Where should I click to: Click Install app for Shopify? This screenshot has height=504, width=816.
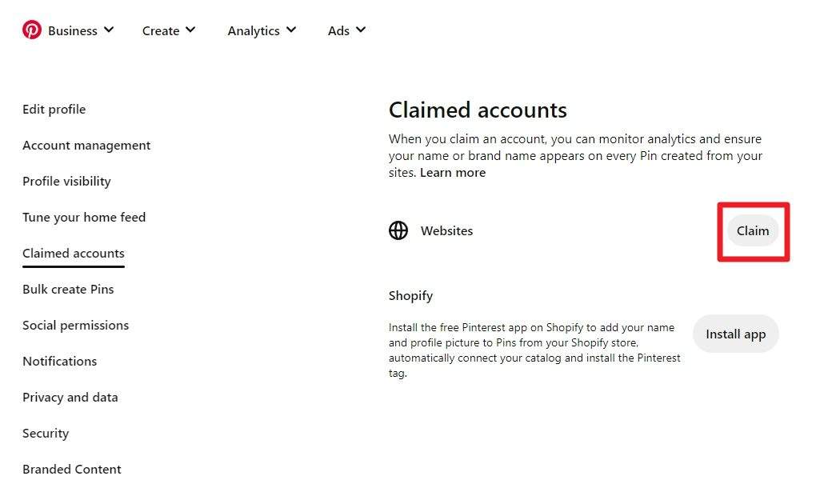pos(735,334)
